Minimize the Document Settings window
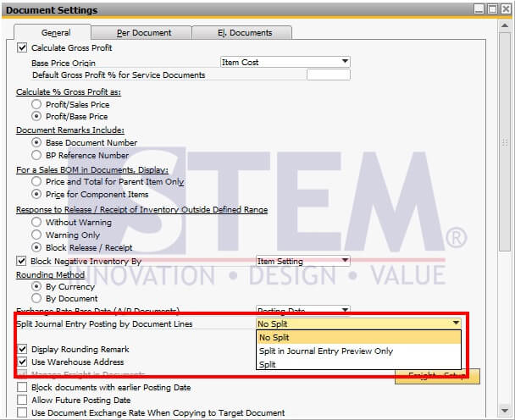 tap(479, 8)
